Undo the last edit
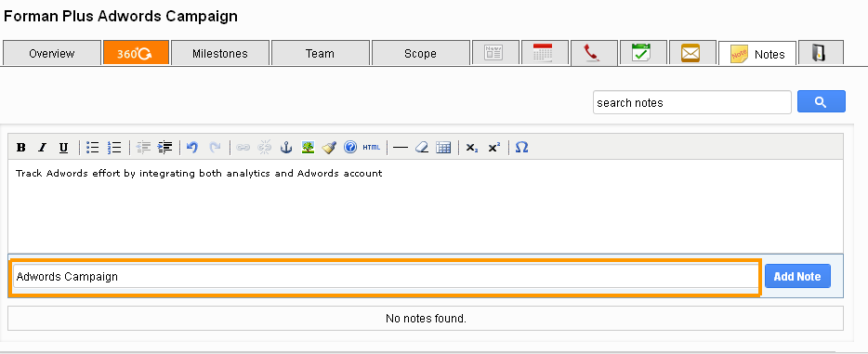The width and height of the screenshot is (868, 354). pos(192,147)
